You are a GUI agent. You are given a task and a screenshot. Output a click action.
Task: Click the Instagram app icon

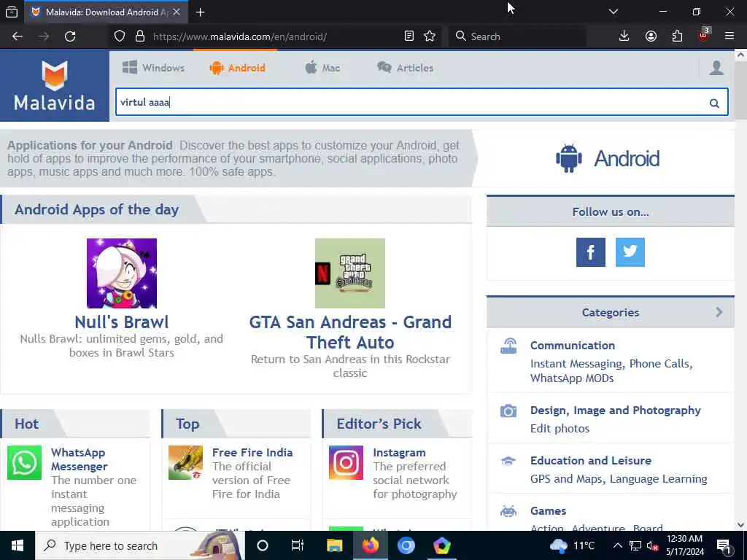pyautogui.click(x=346, y=463)
